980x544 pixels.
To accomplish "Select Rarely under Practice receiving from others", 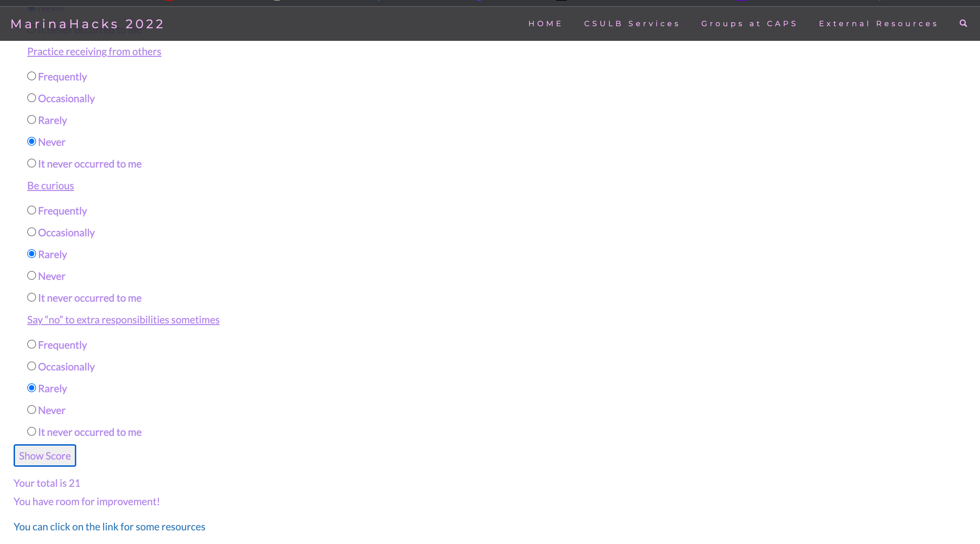I will (32, 119).
